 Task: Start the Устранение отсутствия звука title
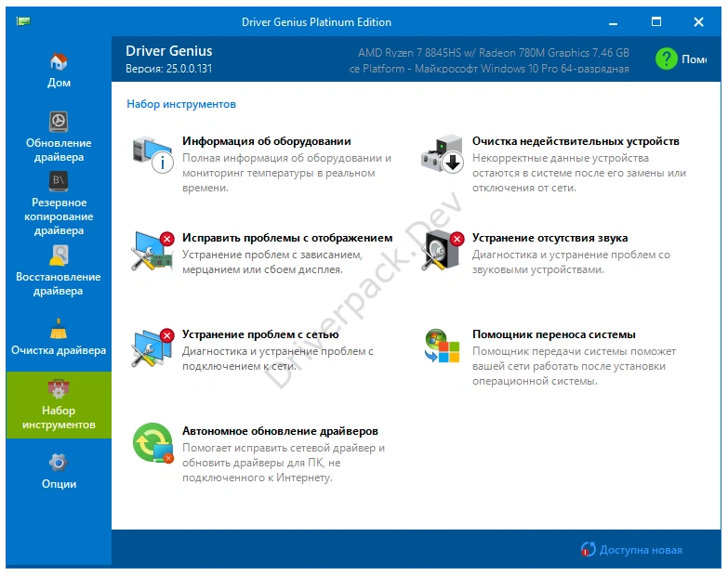coord(549,238)
